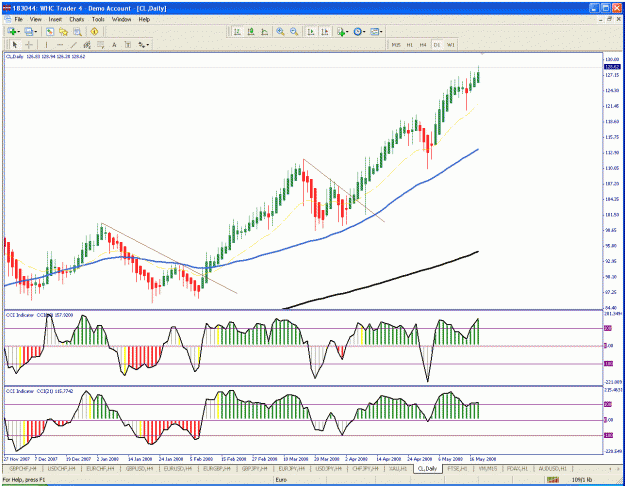Switch to the FDAX,H1 chart tab
This screenshot has width=625, height=486.
click(x=517, y=468)
